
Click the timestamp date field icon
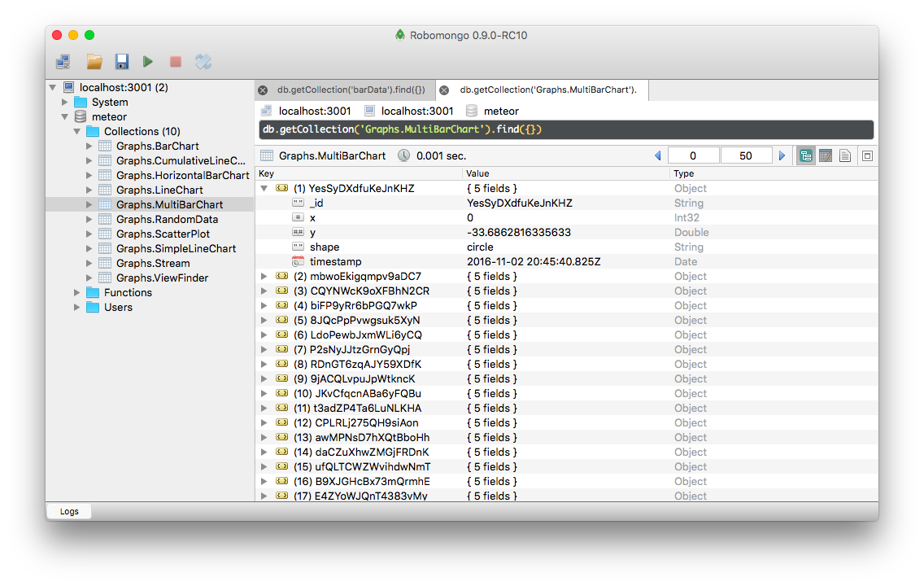299,262
